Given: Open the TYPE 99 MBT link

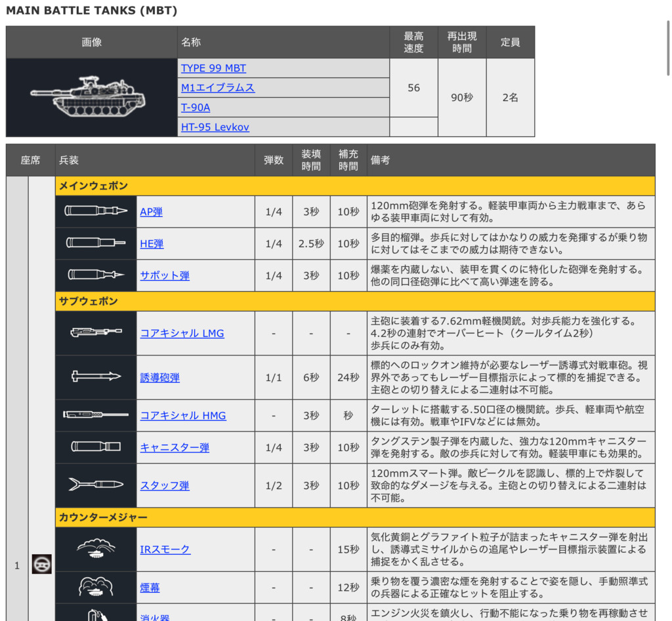Looking at the screenshot, I should coord(213,68).
